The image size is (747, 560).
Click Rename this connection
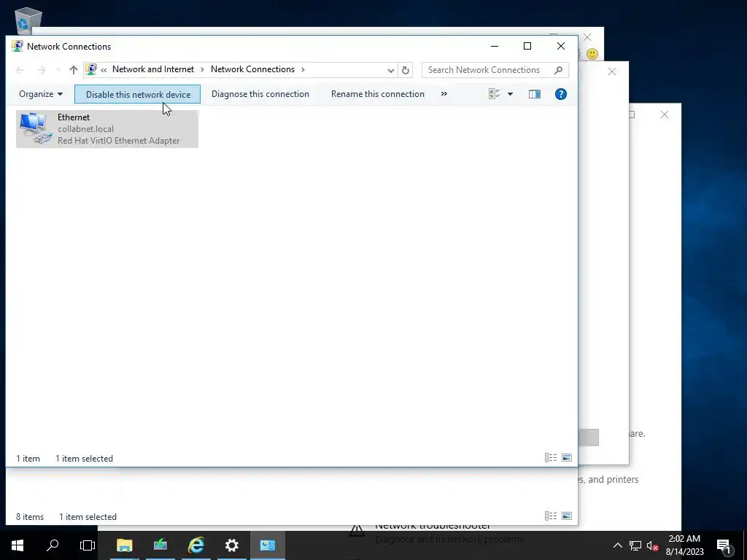pos(378,94)
